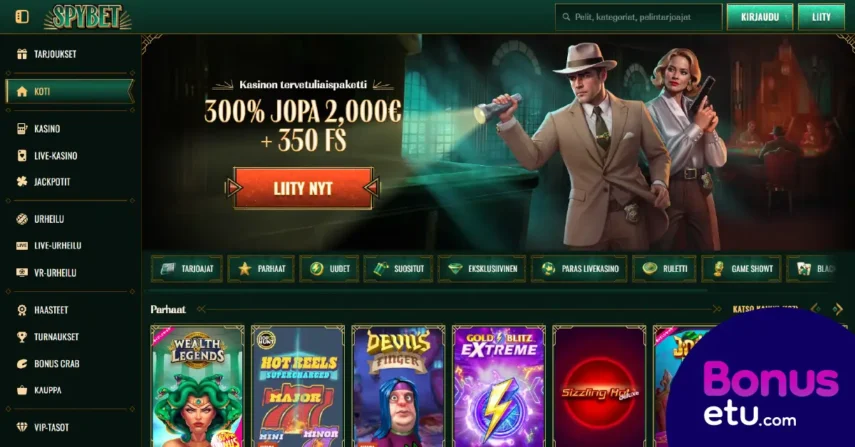Click the game search input field
This screenshot has width=855, height=447.
[x=639, y=17]
